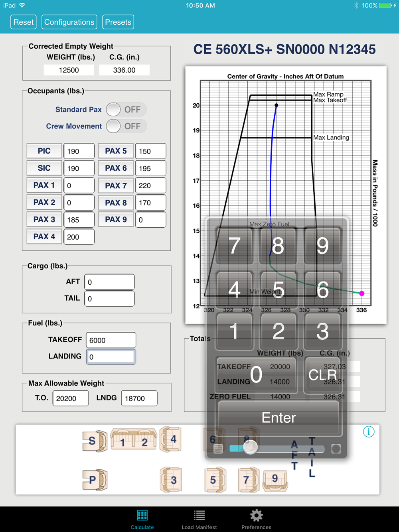Image resolution: width=399 pixels, height=532 pixels.
Task: Edit the PAX 7 weight field showing 220
Action: coord(150,185)
